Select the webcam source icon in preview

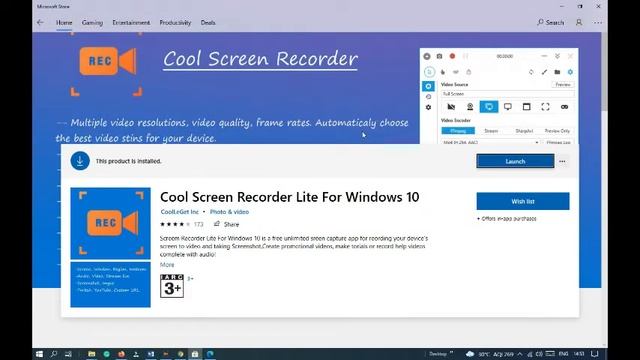coord(470,107)
